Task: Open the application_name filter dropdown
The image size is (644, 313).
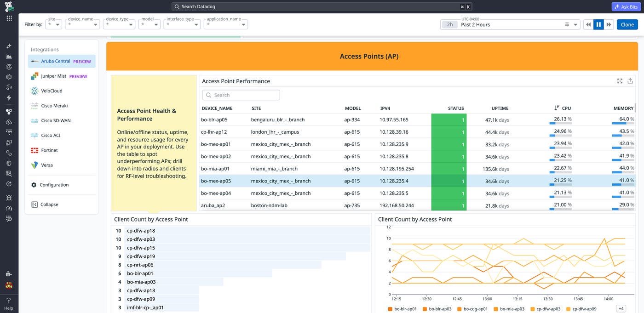Action: pos(225,24)
